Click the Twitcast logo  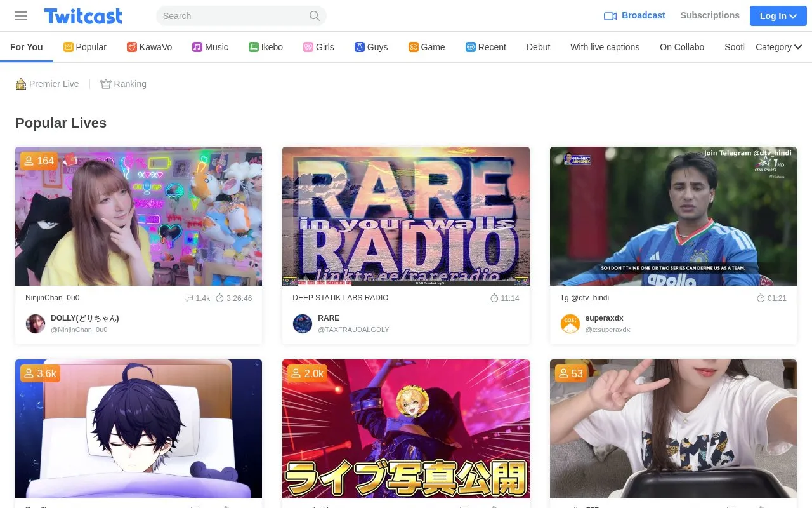click(x=83, y=16)
